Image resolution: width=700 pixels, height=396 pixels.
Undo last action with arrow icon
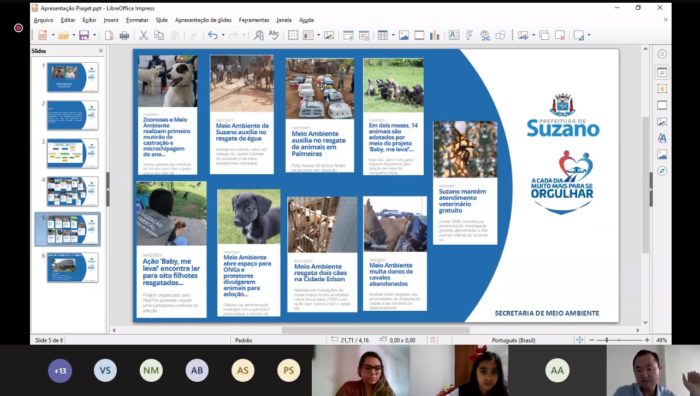click(x=213, y=35)
